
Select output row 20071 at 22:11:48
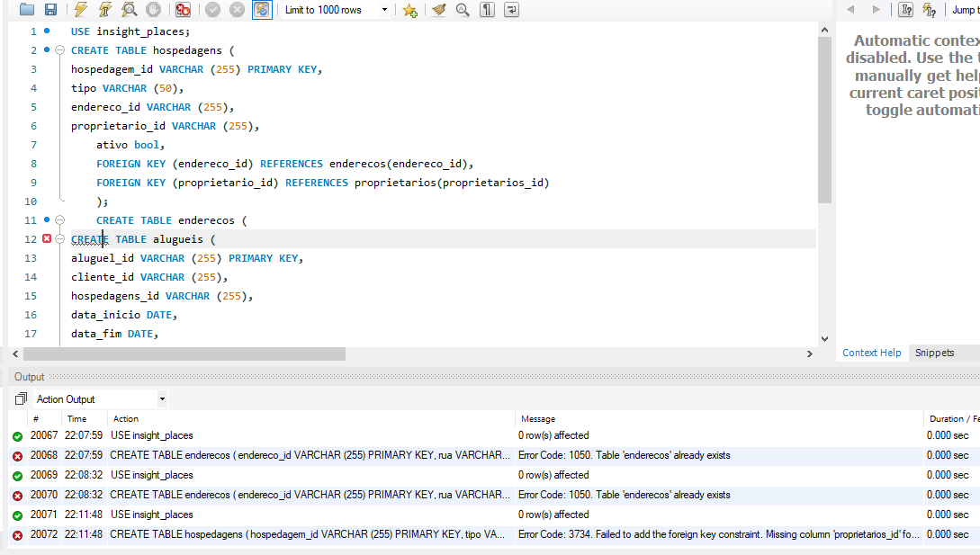coord(494,515)
